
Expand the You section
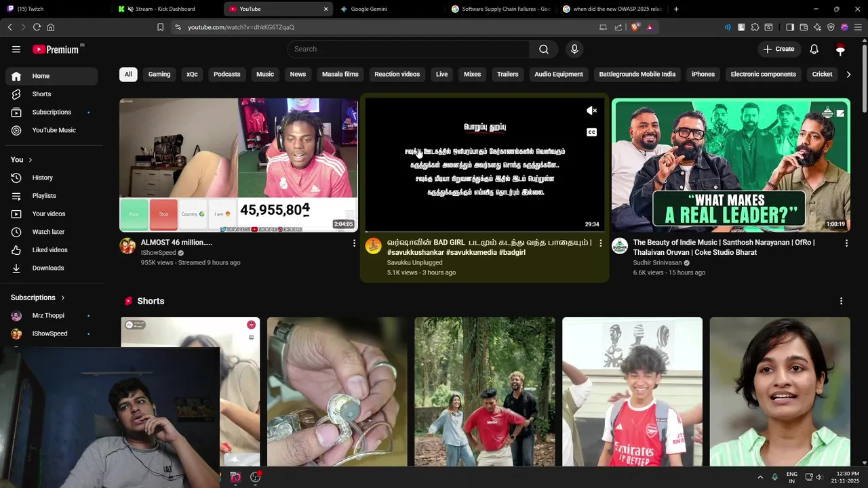(x=22, y=159)
